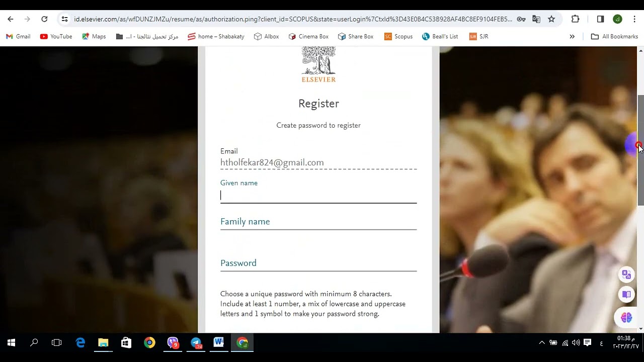Screen dimensions: 644x362
Task: Open the Arabic-named bookmarks folder
Action: 147,36
